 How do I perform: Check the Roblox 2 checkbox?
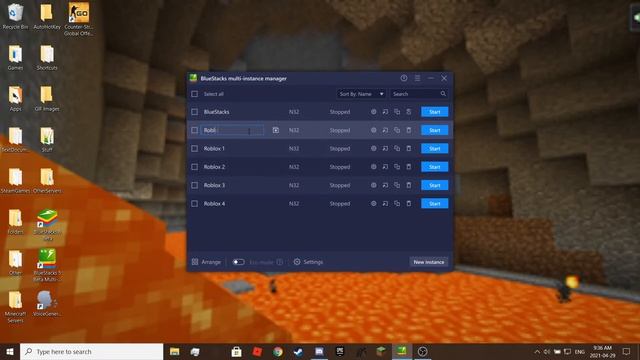point(195,167)
